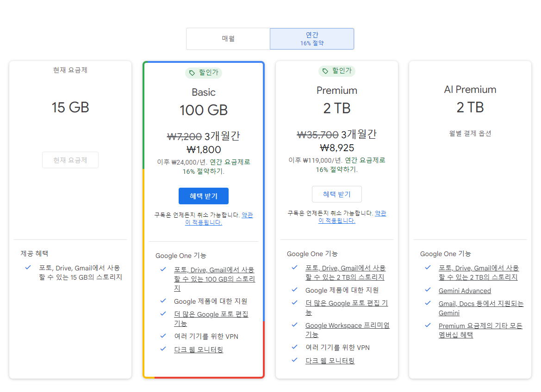The width and height of the screenshot is (541, 392).
Task: Open Basic's 더 많은 Google 포토 편집 기능 link
Action: tap(211, 318)
